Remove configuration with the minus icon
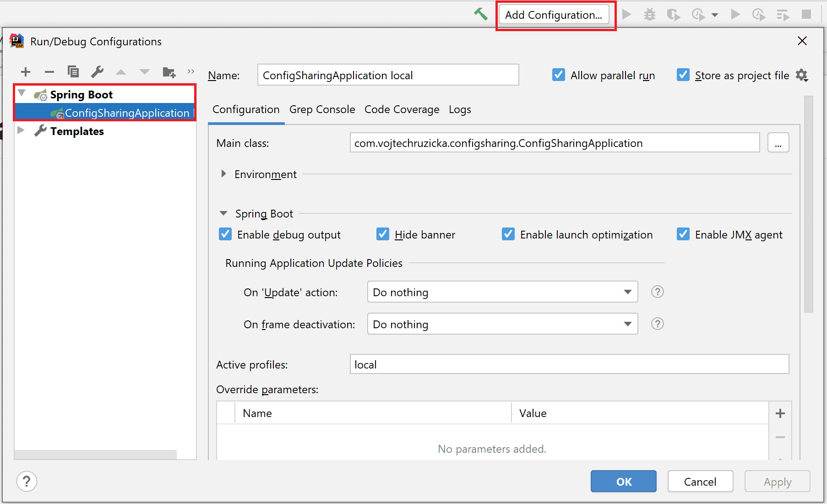 pyautogui.click(x=49, y=72)
